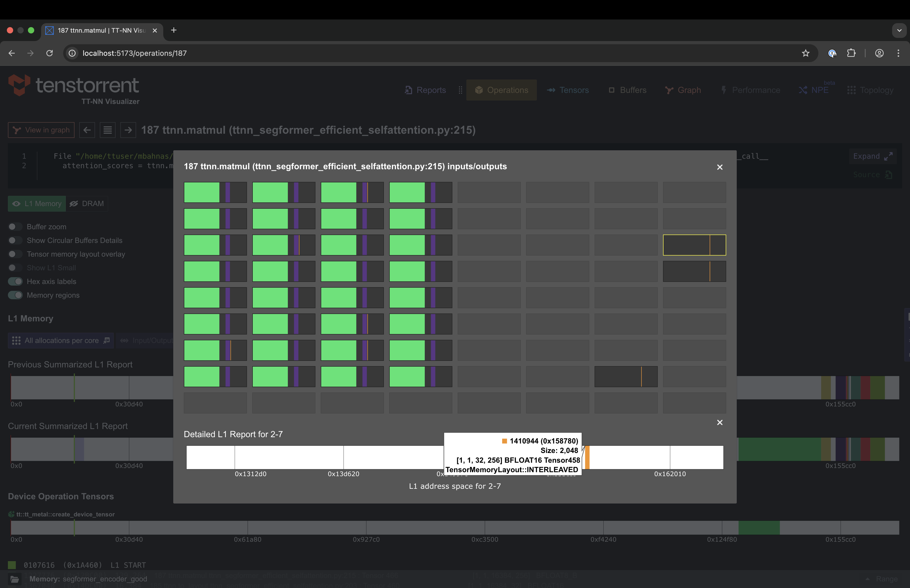Click the folder icon in bottom bar
910x588 pixels.
pos(14,579)
